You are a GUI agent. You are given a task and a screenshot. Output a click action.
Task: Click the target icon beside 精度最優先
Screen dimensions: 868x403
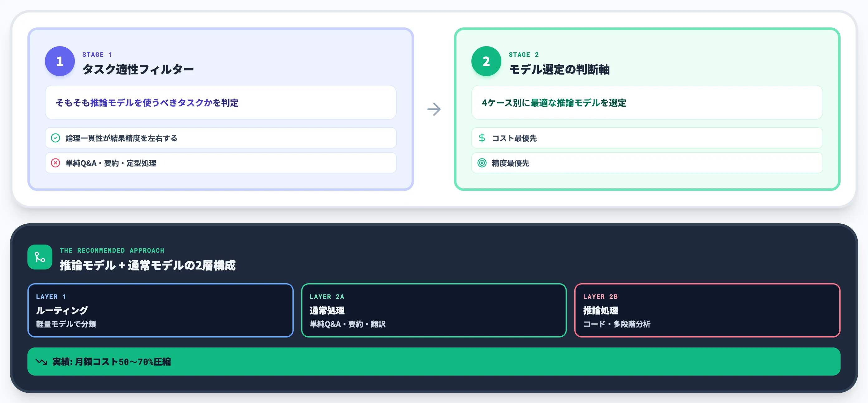click(482, 163)
